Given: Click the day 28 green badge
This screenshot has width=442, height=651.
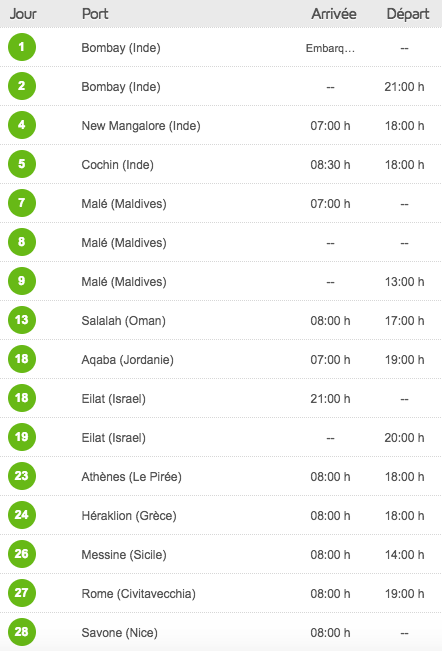Looking at the screenshot, I should (x=22, y=632).
